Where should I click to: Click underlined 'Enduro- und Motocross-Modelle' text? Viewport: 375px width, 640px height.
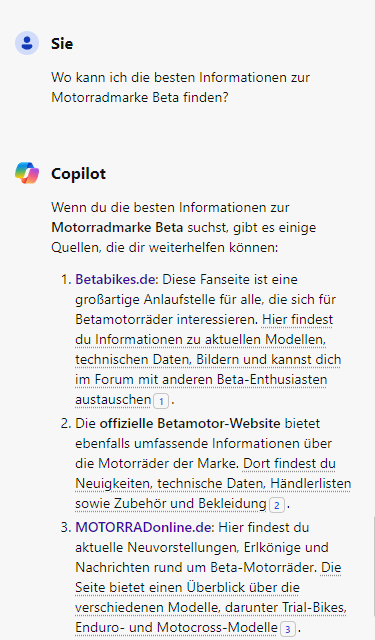[176, 627]
